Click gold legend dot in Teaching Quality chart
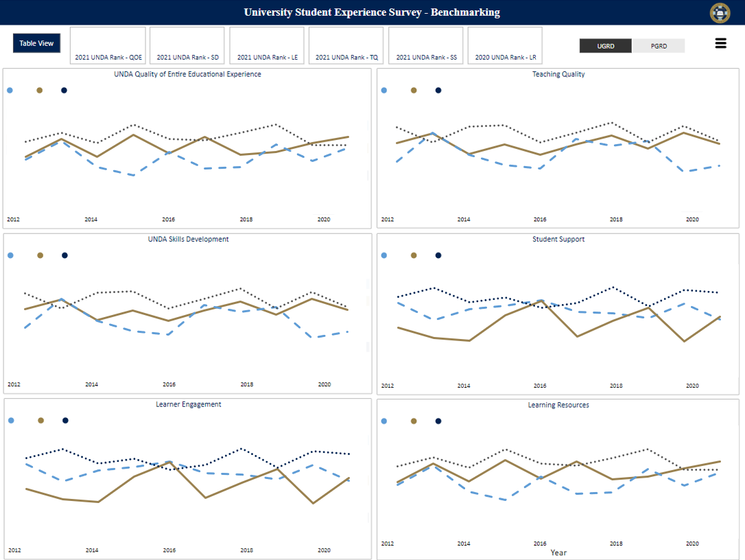This screenshot has width=745, height=560. pos(414,91)
